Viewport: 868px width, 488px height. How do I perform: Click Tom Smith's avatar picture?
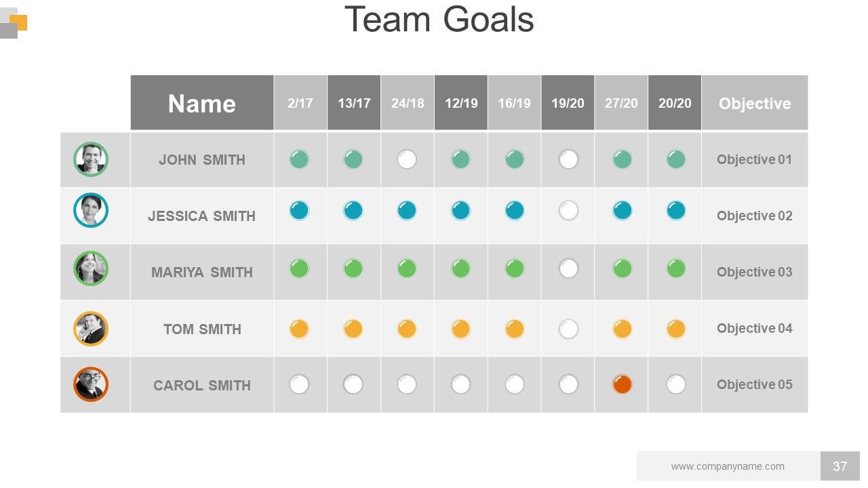[91, 329]
